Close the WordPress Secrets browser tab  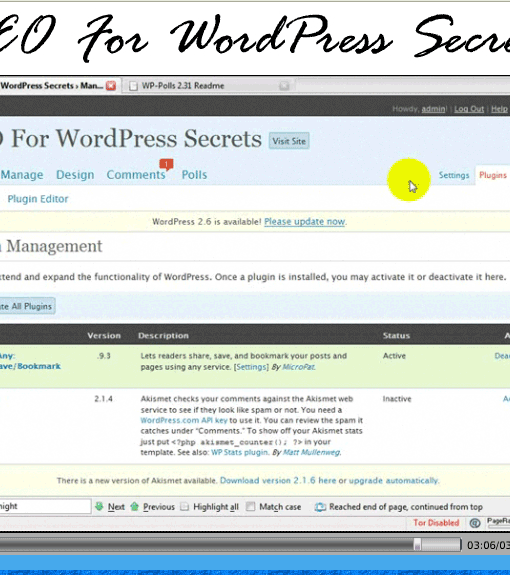click(111, 86)
